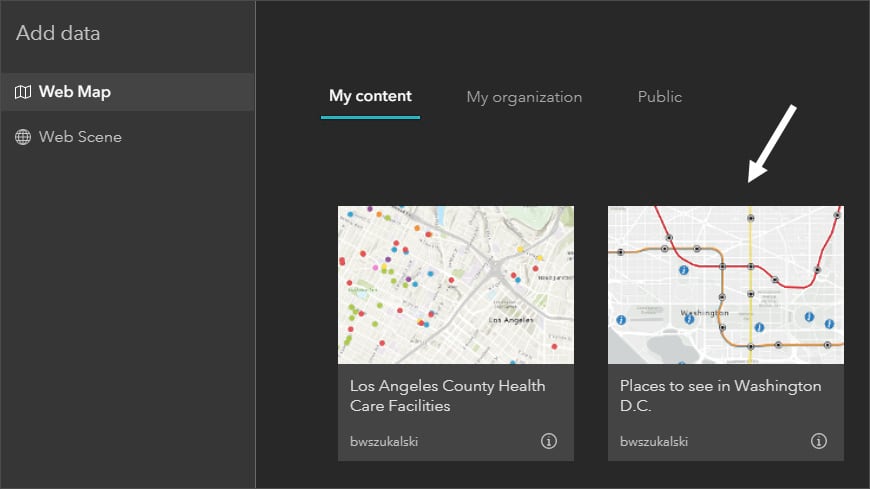Switch to the My content tab
Screen dimensions: 870x489
370,97
